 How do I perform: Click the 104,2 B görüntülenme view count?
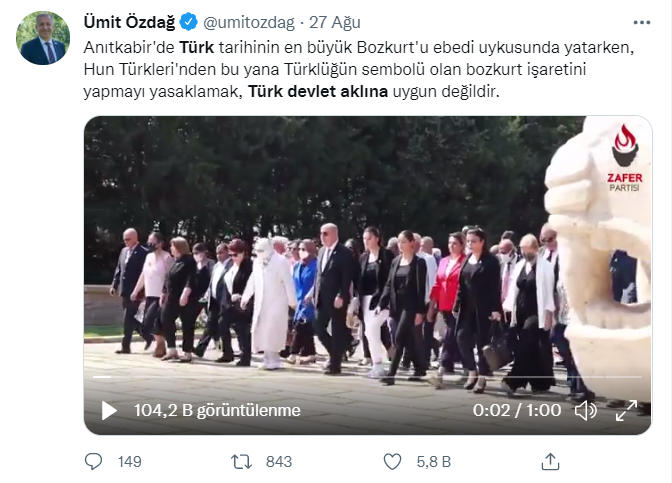point(217,411)
